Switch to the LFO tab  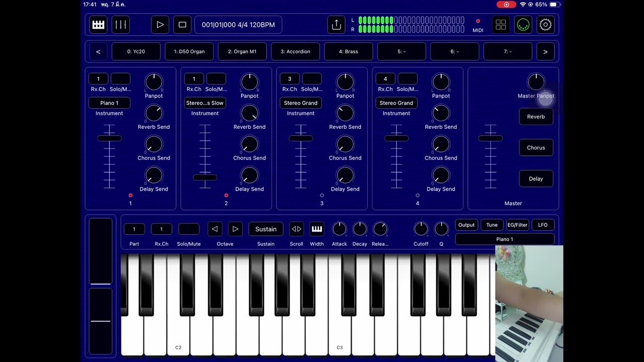[543, 225]
